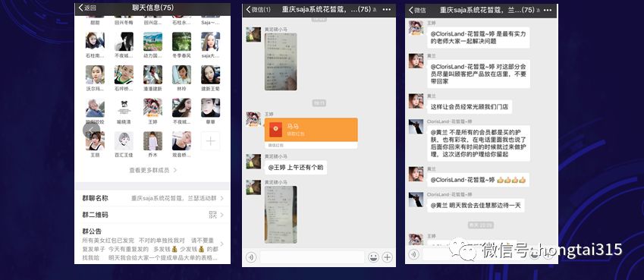Viewport: 644px width, 280px height.
Task: Open the 马马 red envelope message
Action: [x=311, y=133]
